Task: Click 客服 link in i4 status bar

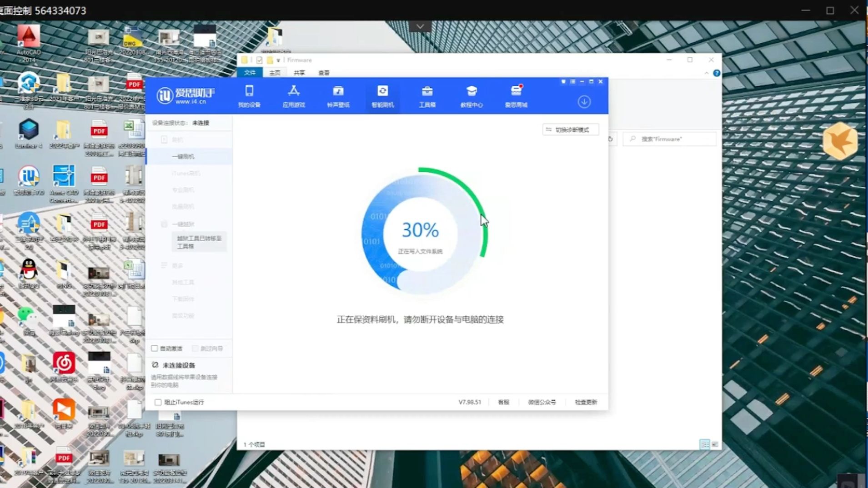Action: point(503,402)
